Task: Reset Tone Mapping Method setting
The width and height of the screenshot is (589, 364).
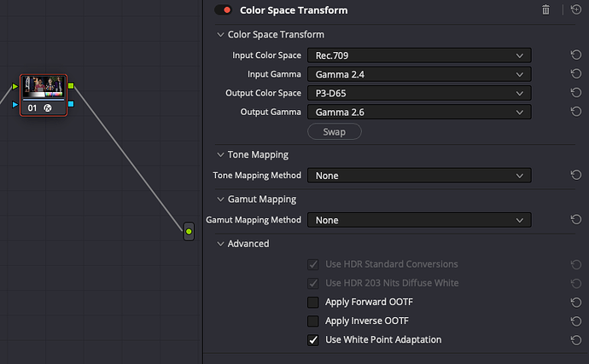Action: point(576,175)
